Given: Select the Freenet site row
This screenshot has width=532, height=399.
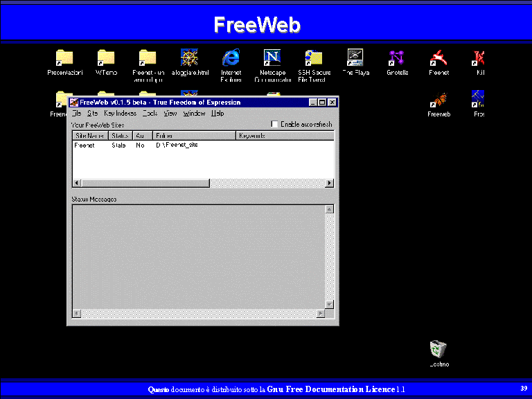Looking at the screenshot, I should pyautogui.click(x=203, y=145).
